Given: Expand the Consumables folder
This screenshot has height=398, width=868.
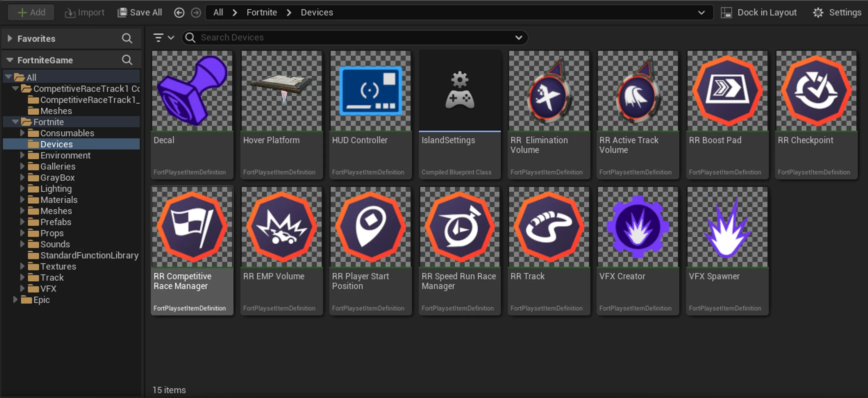Looking at the screenshot, I should coord(22,133).
